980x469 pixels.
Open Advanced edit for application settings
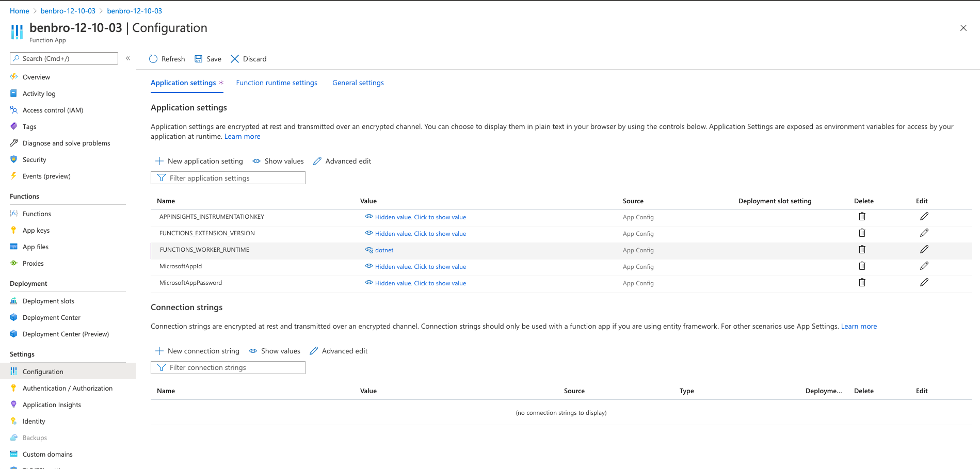pos(342,161)
